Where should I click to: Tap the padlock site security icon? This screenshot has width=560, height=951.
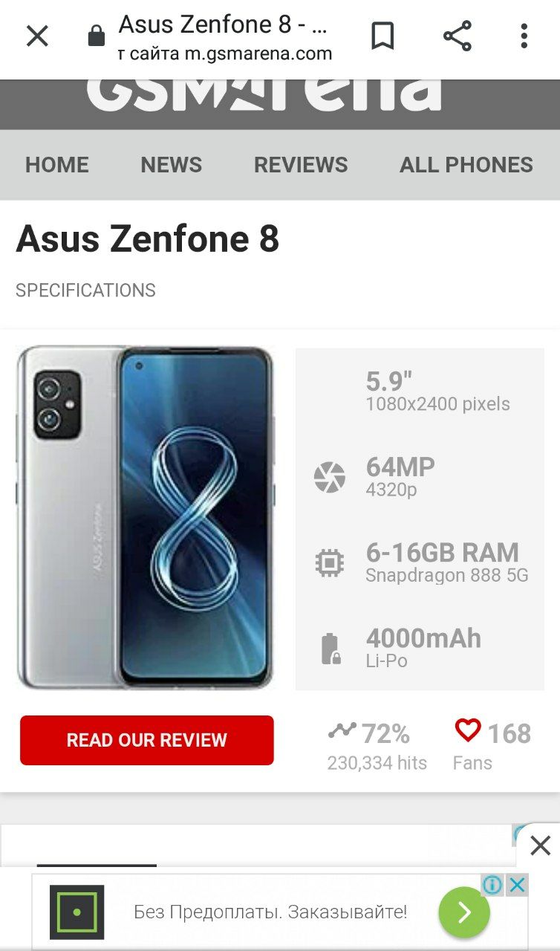[x=97, y=36]
